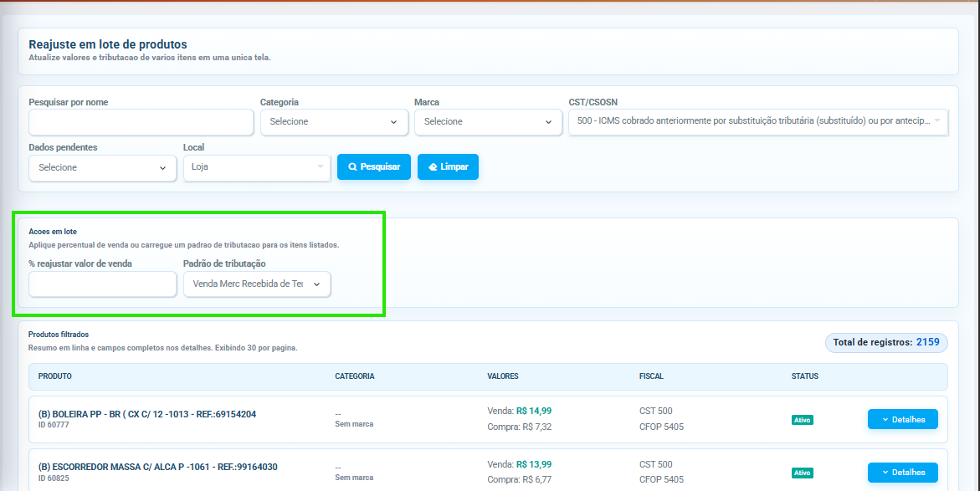This screenshot has width=980, height=491.
Task: Click product name (B) BOLEIRA PP - BR
Action: (147, 414)
